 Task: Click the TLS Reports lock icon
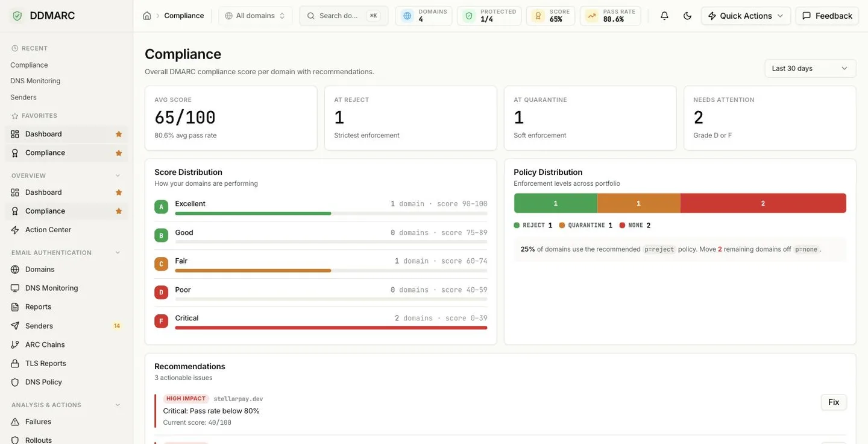point(15,363)
